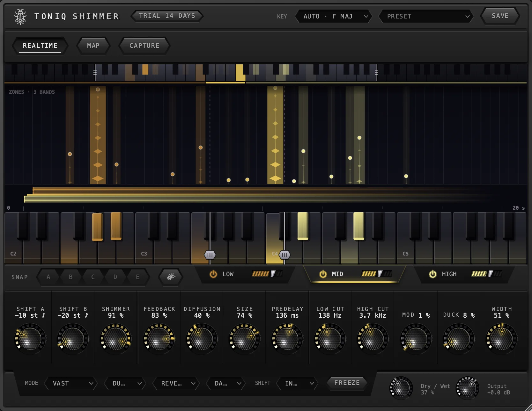
Task: Expand the DA… dropdown
Action: 226,383
